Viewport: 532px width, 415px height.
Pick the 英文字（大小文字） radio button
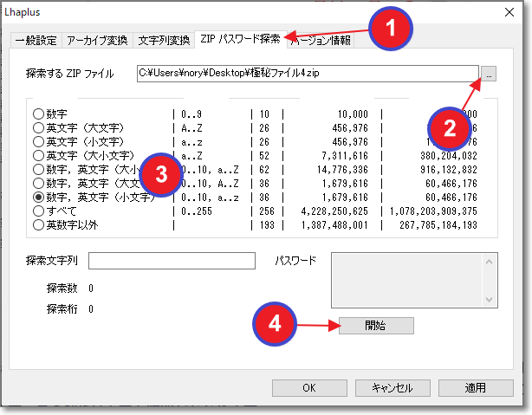38,155
